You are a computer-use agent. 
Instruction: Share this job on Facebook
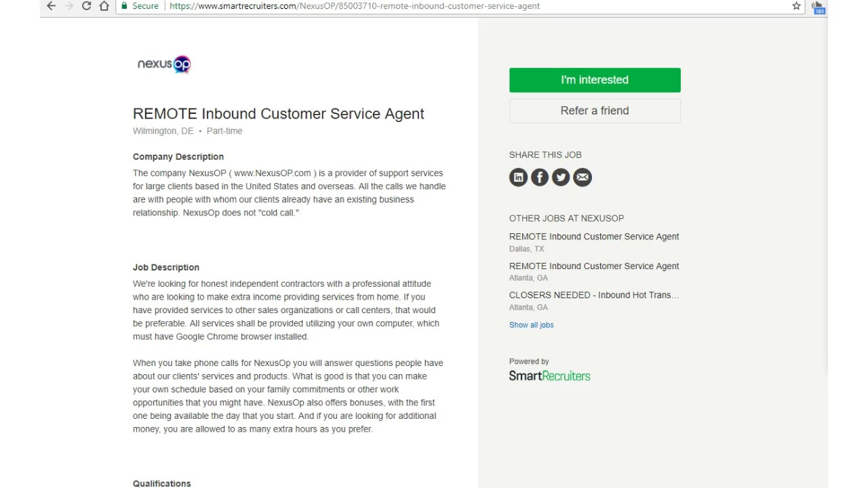click(540, 178)
